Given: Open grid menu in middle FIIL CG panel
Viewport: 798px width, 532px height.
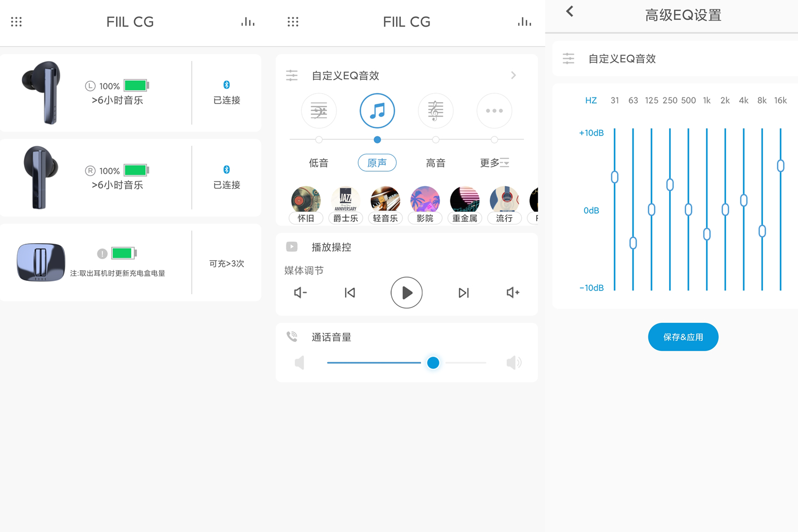Looking at the screenshot, I should [293, 22].
